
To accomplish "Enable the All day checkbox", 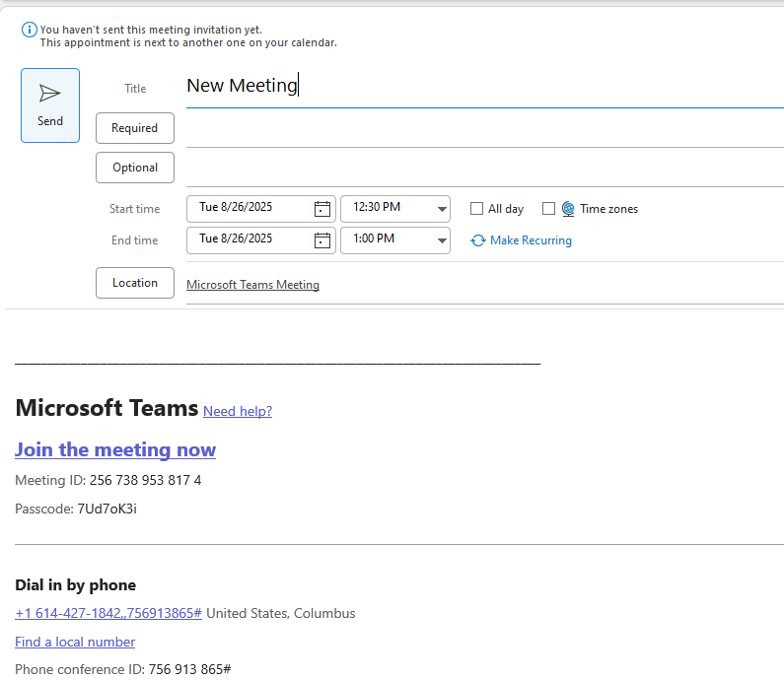I will click(x=476, y=208).
